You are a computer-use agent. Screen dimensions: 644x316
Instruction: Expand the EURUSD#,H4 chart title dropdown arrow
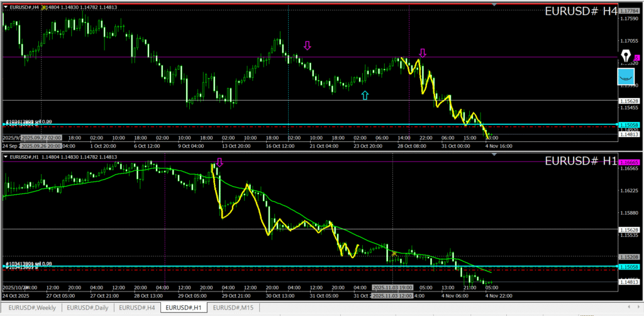6,7
